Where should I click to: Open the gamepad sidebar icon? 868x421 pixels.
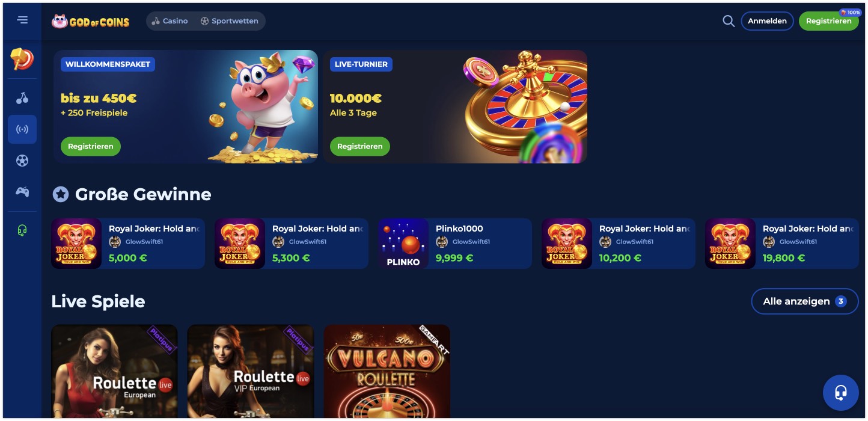22,192
